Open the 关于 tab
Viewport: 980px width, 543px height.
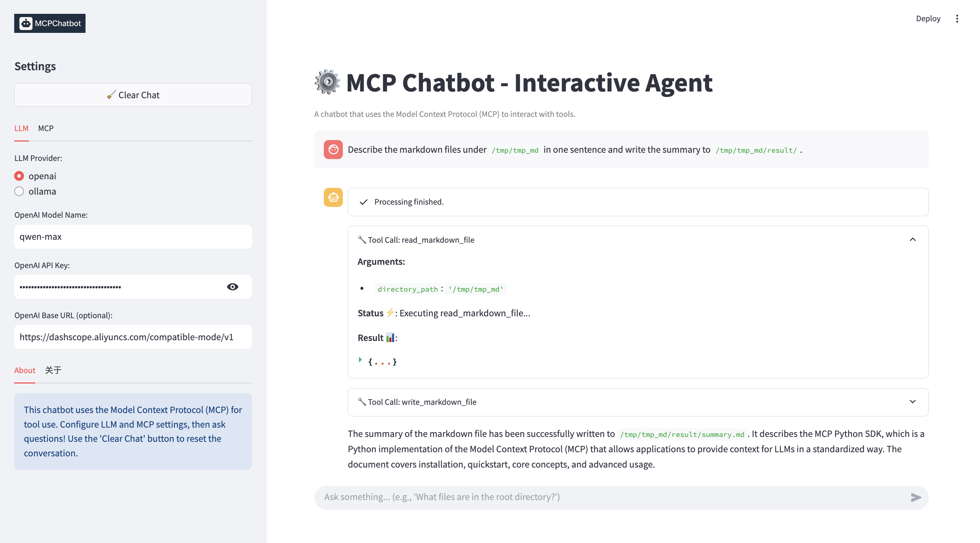[x=53, y=370]
